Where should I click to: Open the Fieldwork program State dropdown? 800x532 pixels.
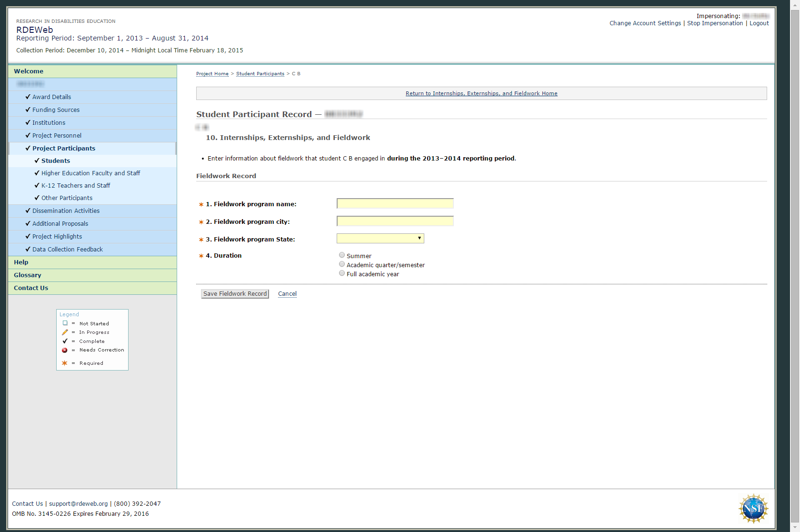[380, 239]
